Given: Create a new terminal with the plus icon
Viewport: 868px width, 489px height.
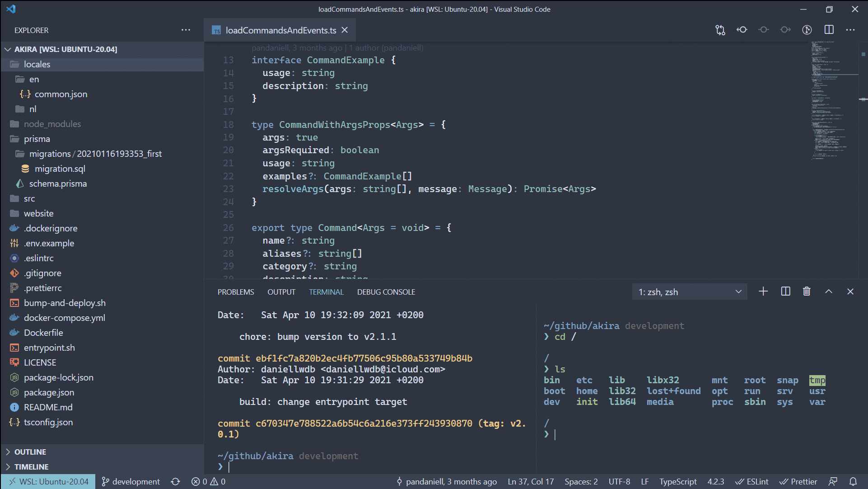Looking at the screenshot, I should 763,292.
